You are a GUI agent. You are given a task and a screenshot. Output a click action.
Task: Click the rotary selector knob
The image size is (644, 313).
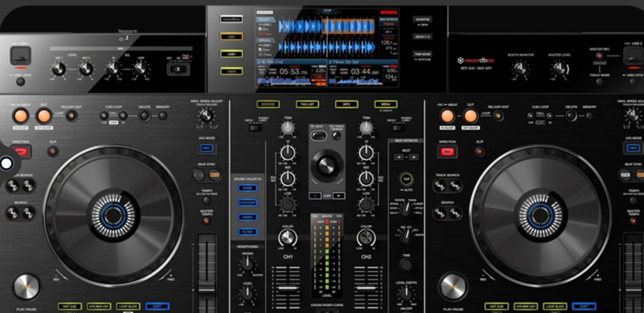click(327, 166)
